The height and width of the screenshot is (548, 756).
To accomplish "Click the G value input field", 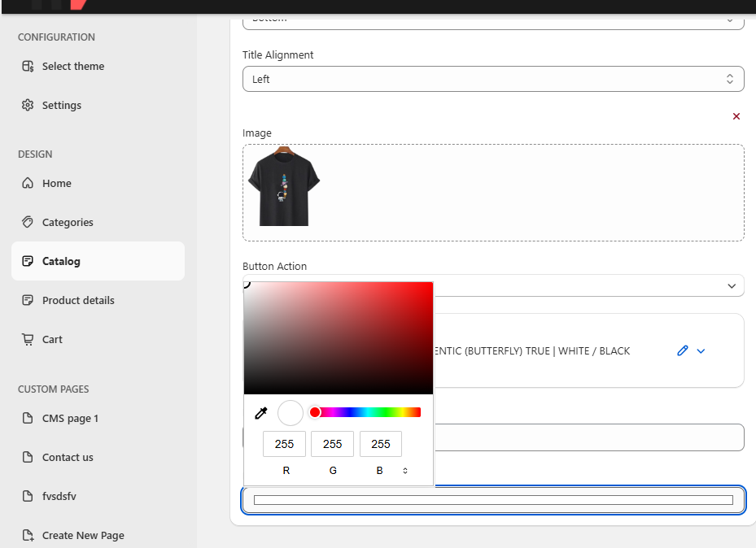I will 332,443.
